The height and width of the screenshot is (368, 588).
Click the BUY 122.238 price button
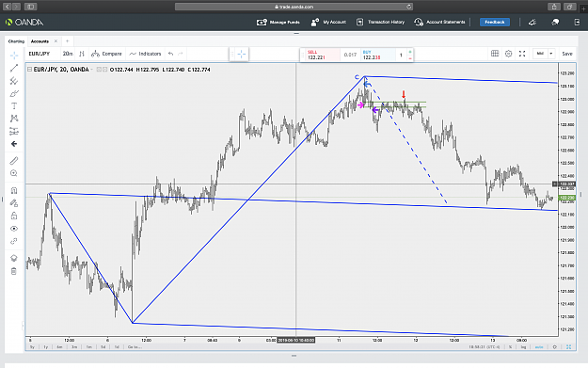click(x=377, y=55)
